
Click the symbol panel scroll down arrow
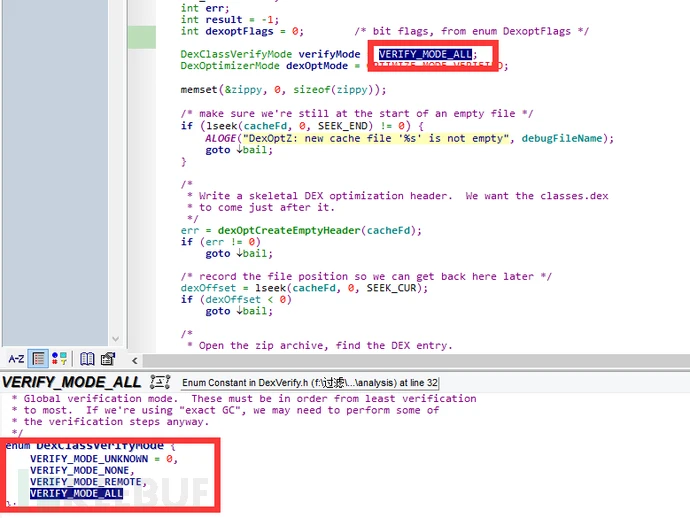pos(116,339)
